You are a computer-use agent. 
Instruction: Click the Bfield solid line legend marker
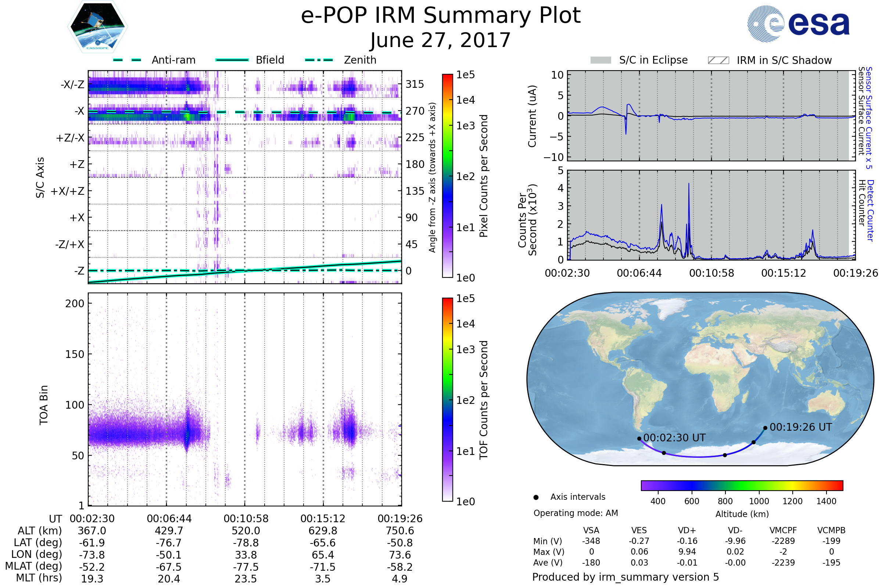click(x=232, y=60)
